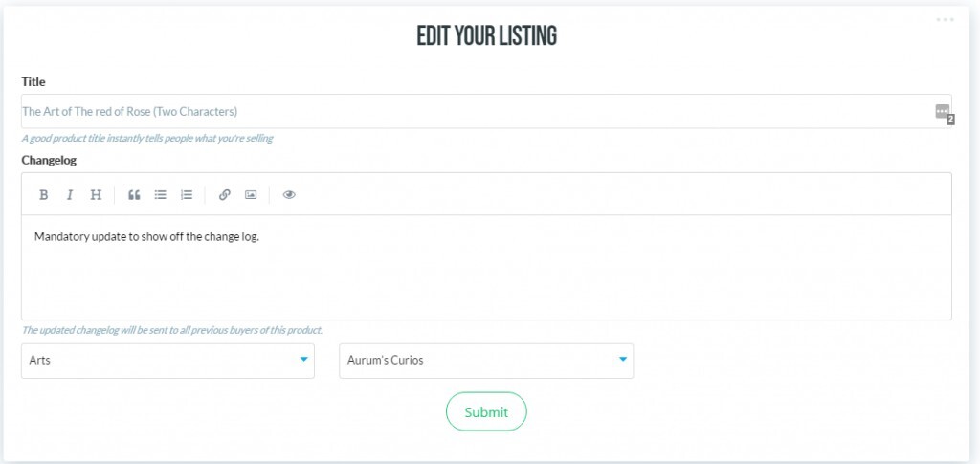Insert an image using the picture icon
The image size is (980, 464).
[x=251, y=194]
